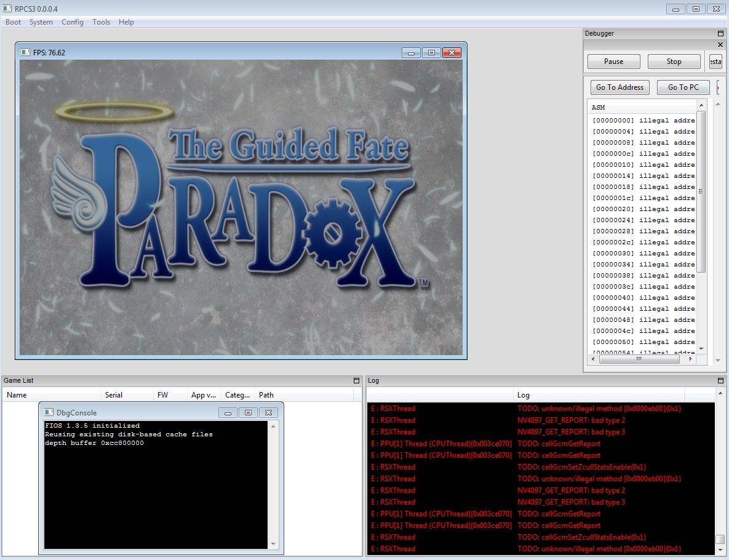Select ASM row [00000024]

(643, 220)
